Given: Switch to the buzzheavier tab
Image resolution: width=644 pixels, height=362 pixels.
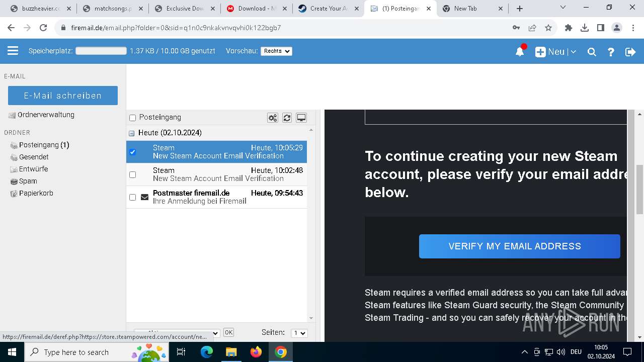Looking at the screenshot, I should pos(41,9).
